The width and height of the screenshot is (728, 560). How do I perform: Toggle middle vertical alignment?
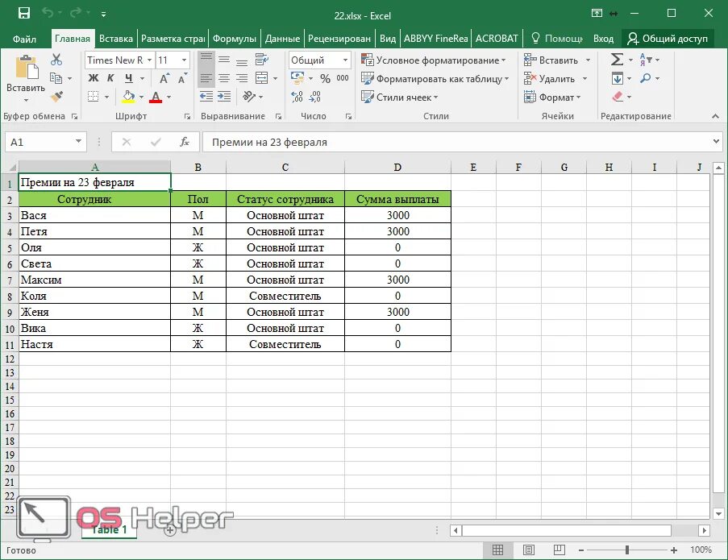tap(224, 60)
